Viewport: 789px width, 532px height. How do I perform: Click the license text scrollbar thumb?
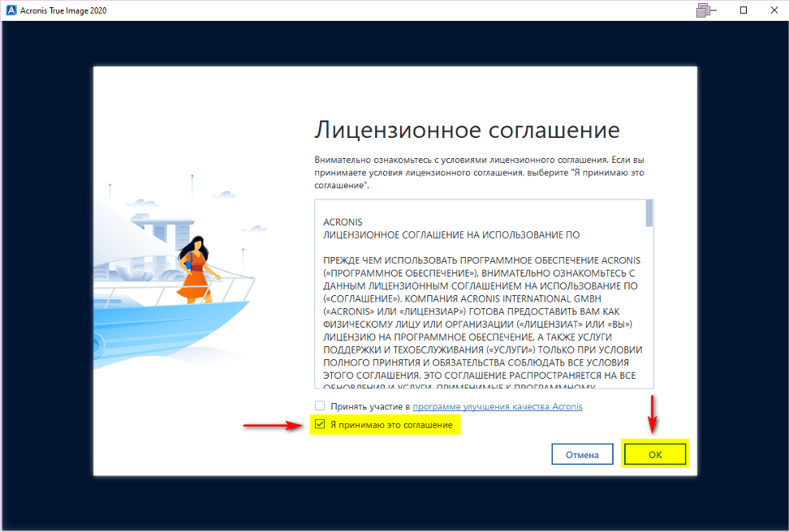[x=649, y=213]
